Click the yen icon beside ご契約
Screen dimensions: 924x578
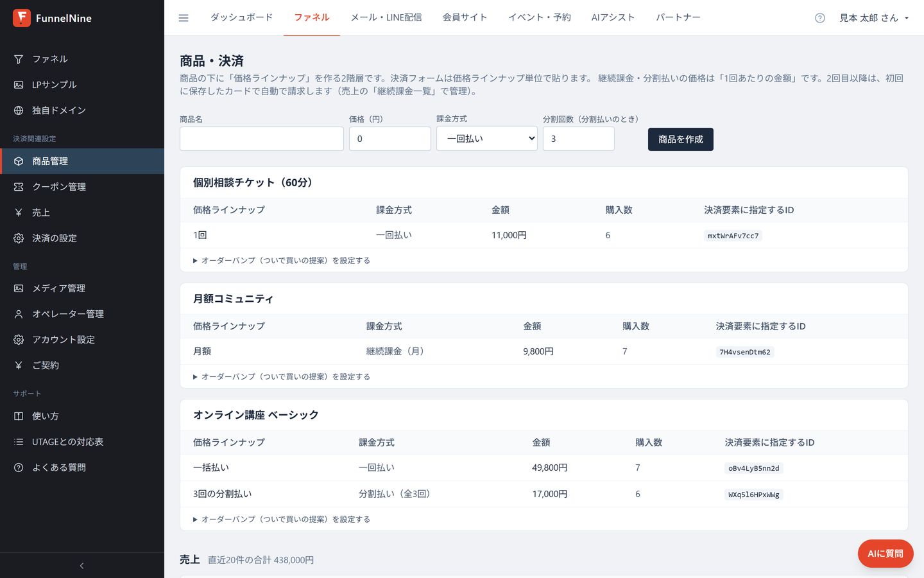(19, 365)
